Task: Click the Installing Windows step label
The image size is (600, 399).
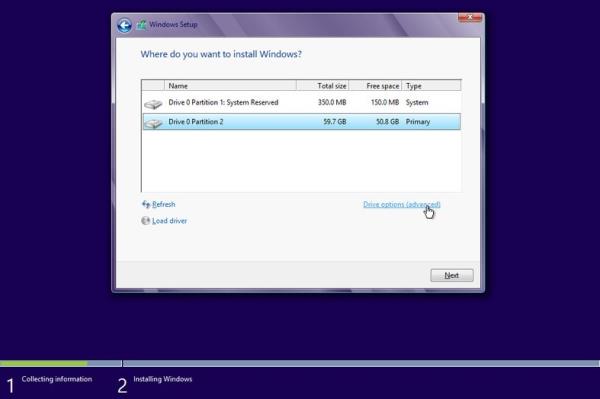Action: [163, 379]
